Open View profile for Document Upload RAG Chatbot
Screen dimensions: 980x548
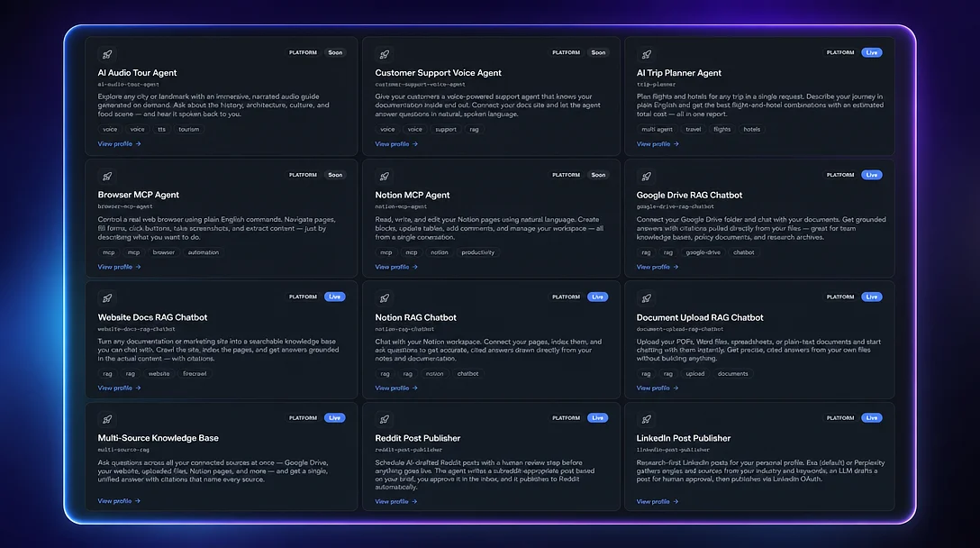pos(658,388)
